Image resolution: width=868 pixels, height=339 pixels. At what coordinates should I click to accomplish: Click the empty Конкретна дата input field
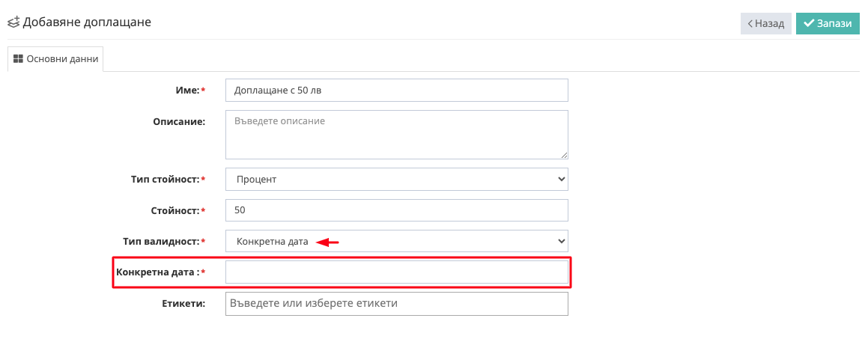pyautogui.click(x=396, y=272)
